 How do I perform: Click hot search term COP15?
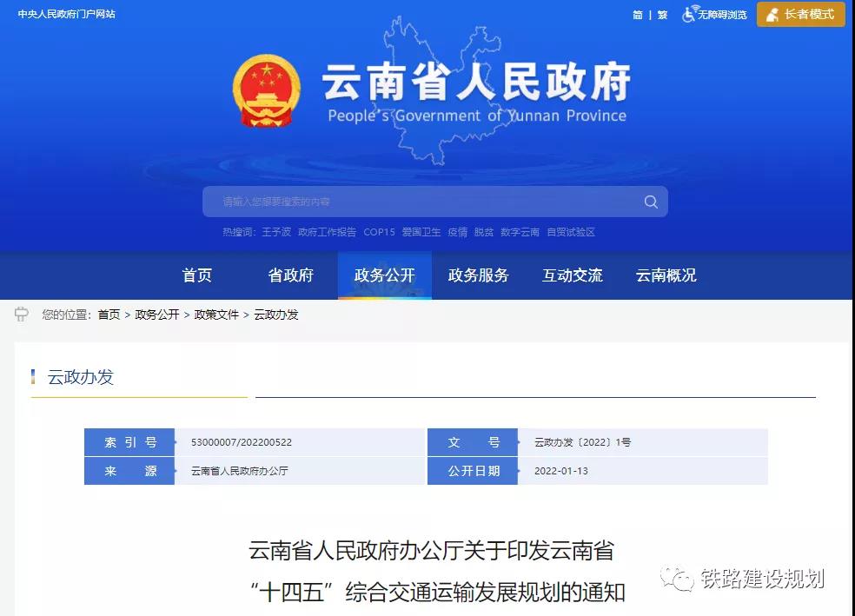[379, 232]
